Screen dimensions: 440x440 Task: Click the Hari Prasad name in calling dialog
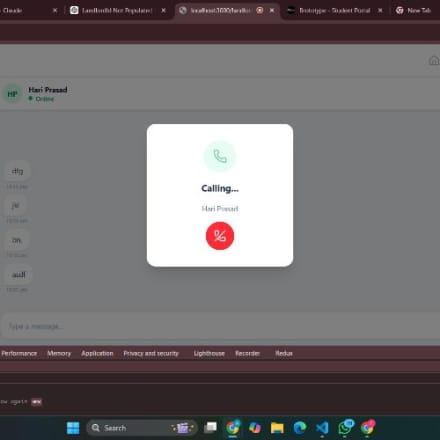click(220, 209)
